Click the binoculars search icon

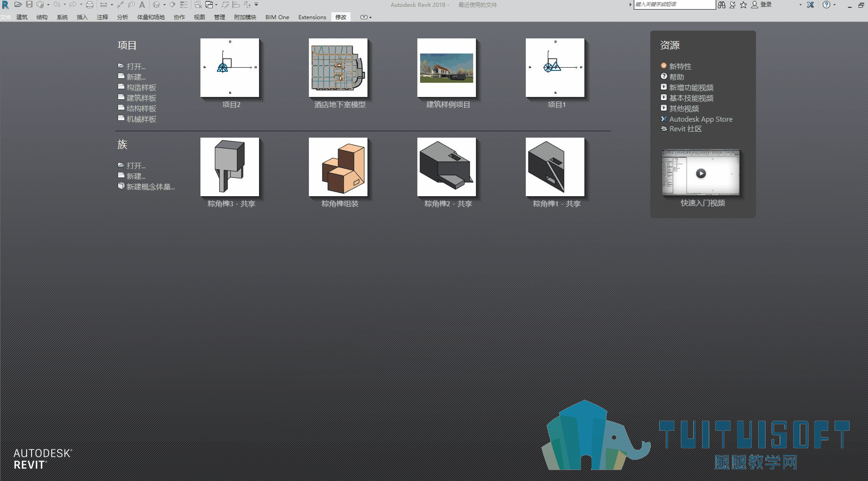(x=722, y=5)
